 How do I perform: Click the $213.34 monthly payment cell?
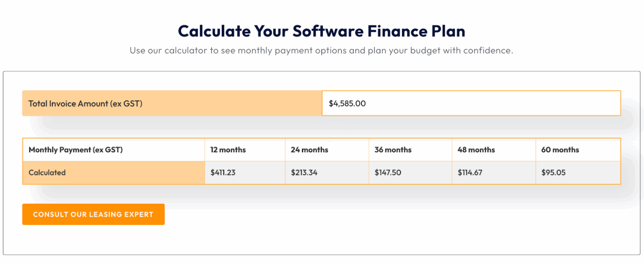327,173
